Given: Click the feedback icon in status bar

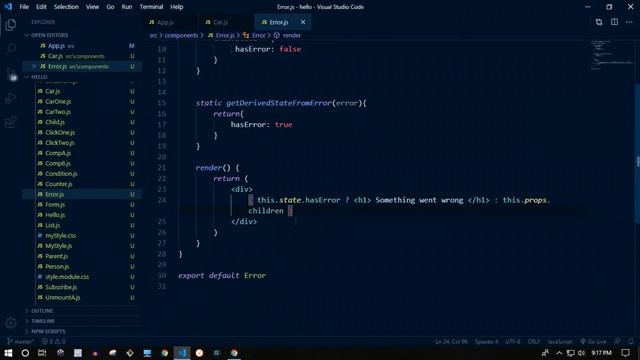Looking at the screenshot, I should [618, 341].
